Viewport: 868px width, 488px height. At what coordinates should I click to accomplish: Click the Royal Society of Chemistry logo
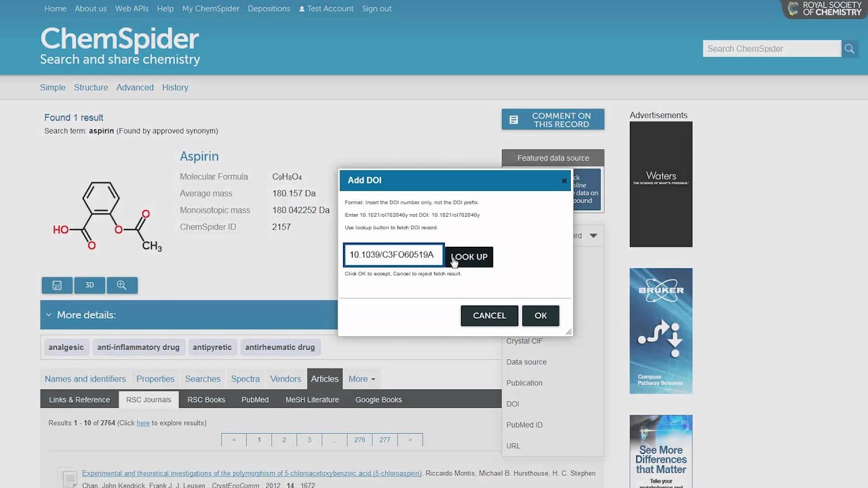[x=824, y=9]
